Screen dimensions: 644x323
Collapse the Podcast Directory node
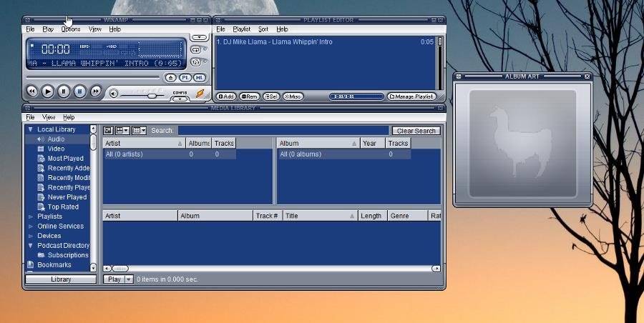(30, 245)
